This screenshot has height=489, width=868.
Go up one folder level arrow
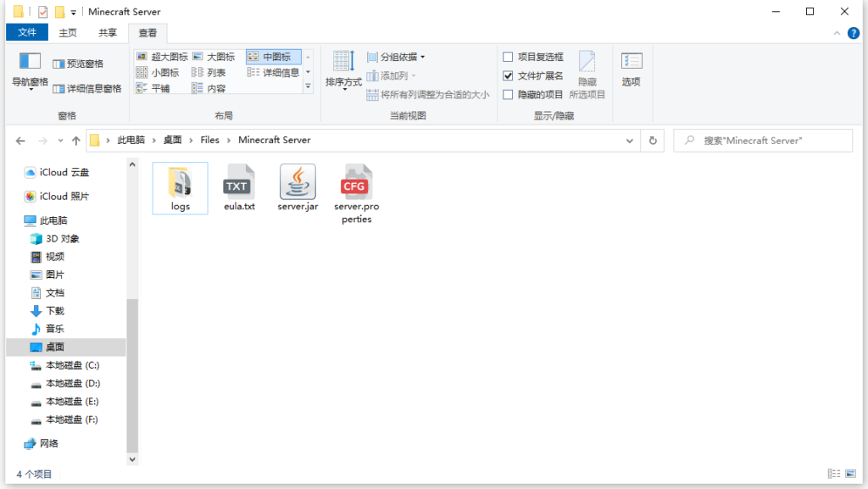tap(75, 141)
